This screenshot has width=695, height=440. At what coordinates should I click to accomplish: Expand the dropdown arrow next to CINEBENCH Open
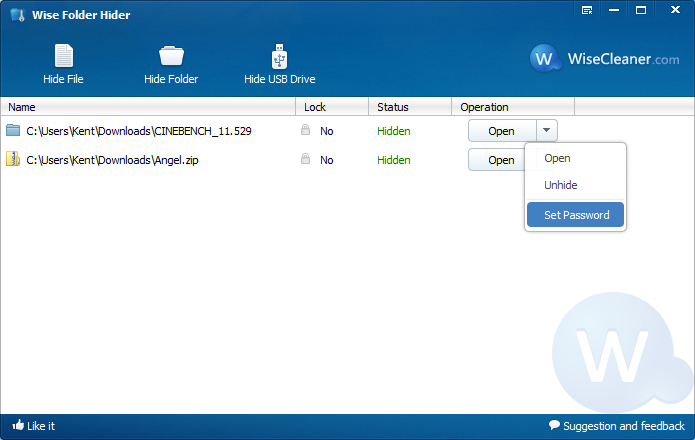547,130
